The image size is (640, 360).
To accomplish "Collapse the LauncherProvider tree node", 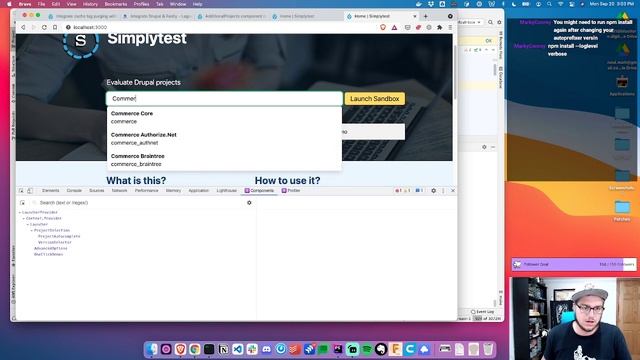I will pos(20,212).
